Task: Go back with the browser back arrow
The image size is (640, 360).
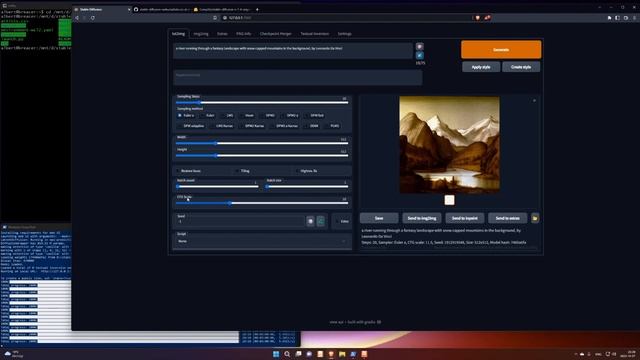Action: pyautogui.click(x=77, y=18)
